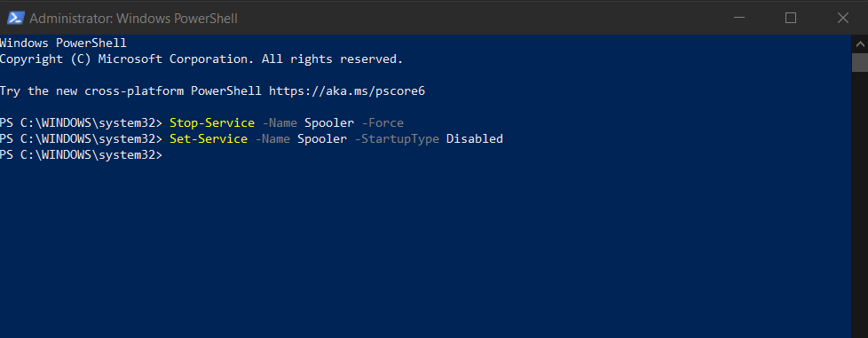Screen dimensions: 868x338
Task: Click the vertical scrollbar thumb
Action: tap(860, 62)
